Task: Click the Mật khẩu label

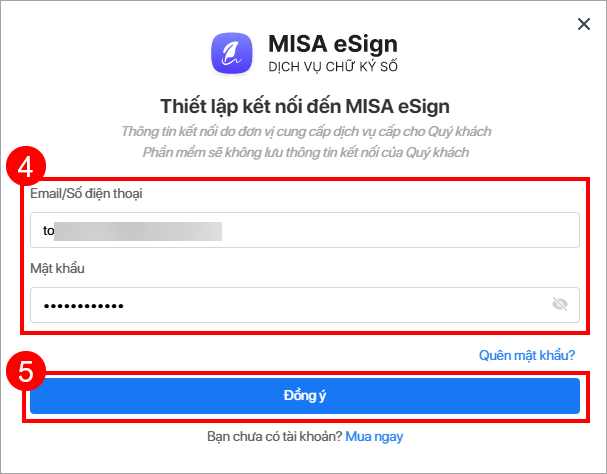Action: click(58, 269)
